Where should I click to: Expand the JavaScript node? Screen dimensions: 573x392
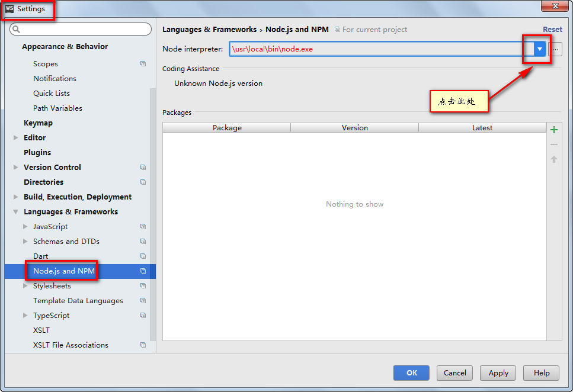(25, 227)
